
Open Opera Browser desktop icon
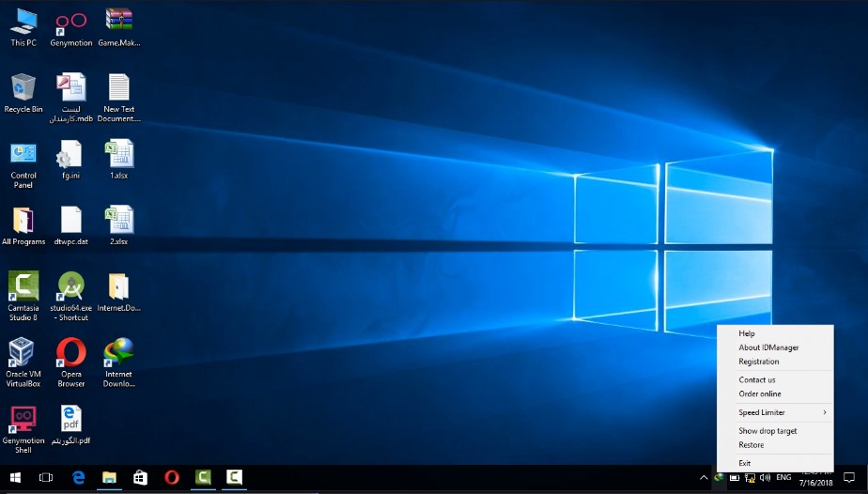(71, 357)
